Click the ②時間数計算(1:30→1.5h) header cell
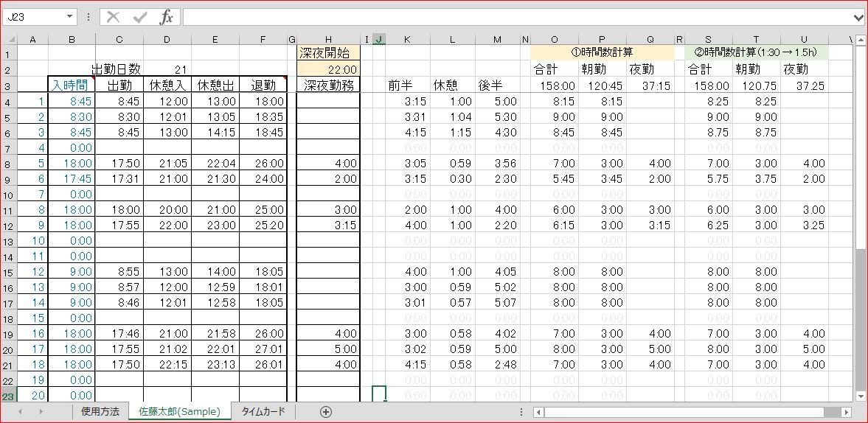 pyautogui.click(x=757, y=54)
